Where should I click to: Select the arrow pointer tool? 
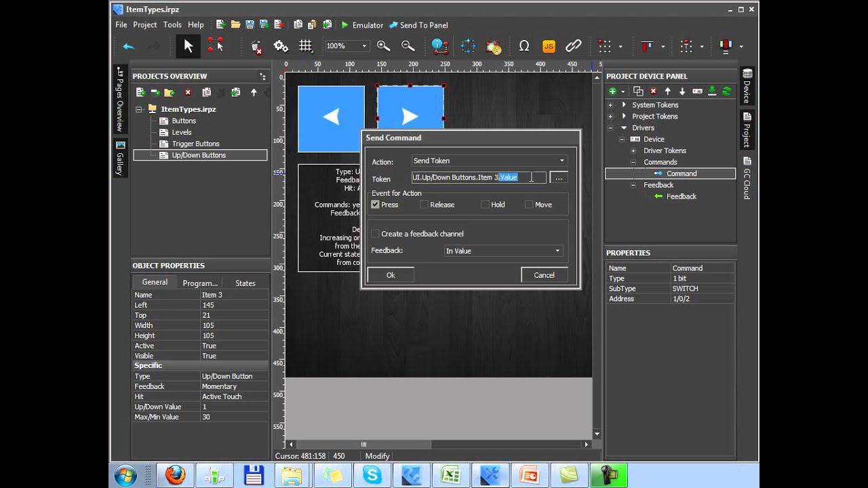(x=189, y=46)
